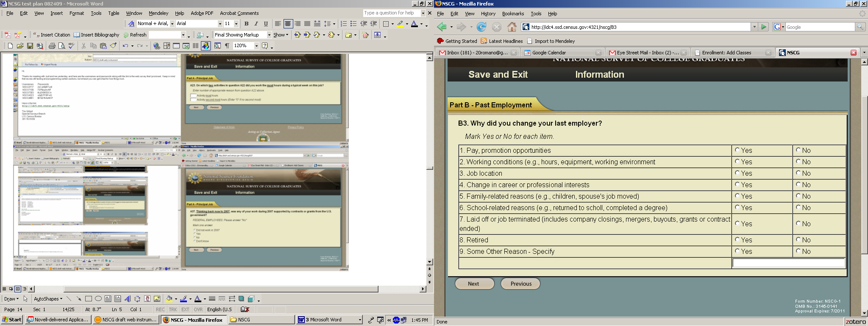Toggle Show/Hide paragraph marks
Image resolution: width=868 pixels, height=326 pixels.
point(227,46)
